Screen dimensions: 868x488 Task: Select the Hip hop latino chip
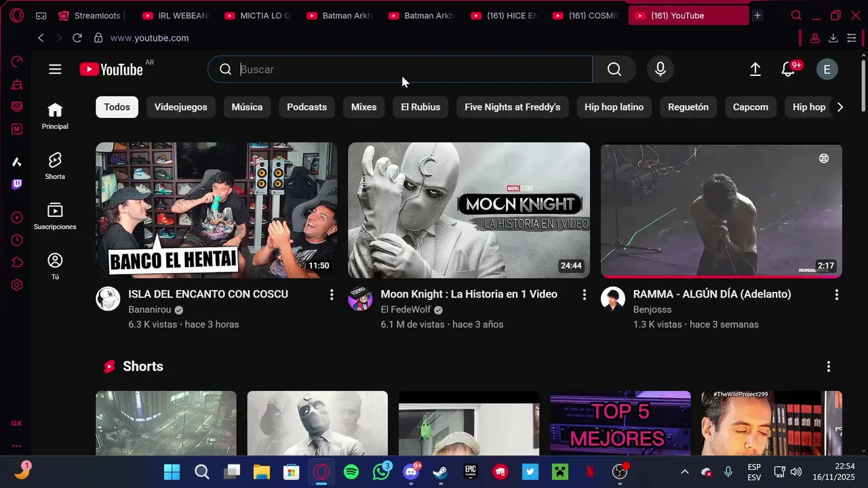tap(614, 107)
